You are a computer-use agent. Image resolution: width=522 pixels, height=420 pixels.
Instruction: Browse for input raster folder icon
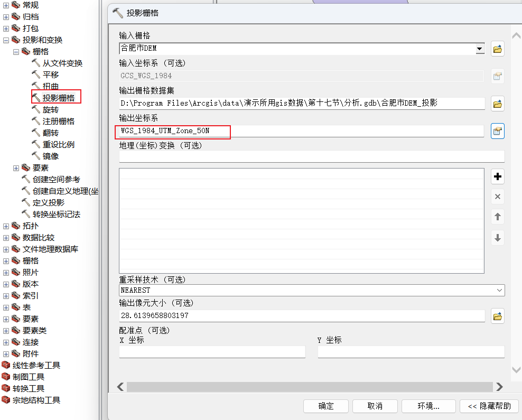pos(497,49)
